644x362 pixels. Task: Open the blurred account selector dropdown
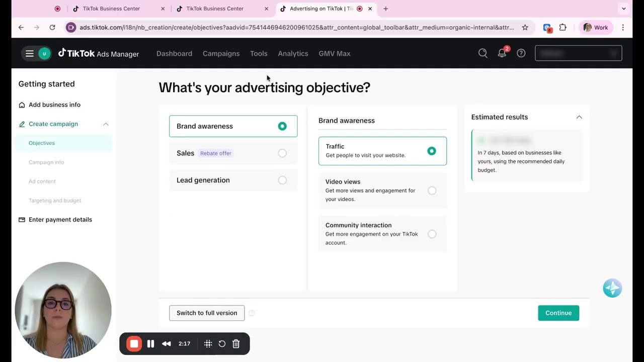(579, 53)
